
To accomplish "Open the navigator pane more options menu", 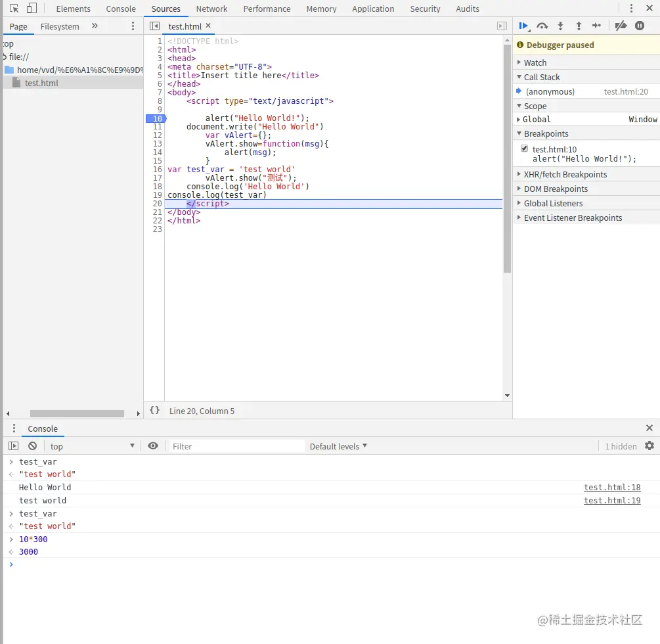I will coord(133,26).
